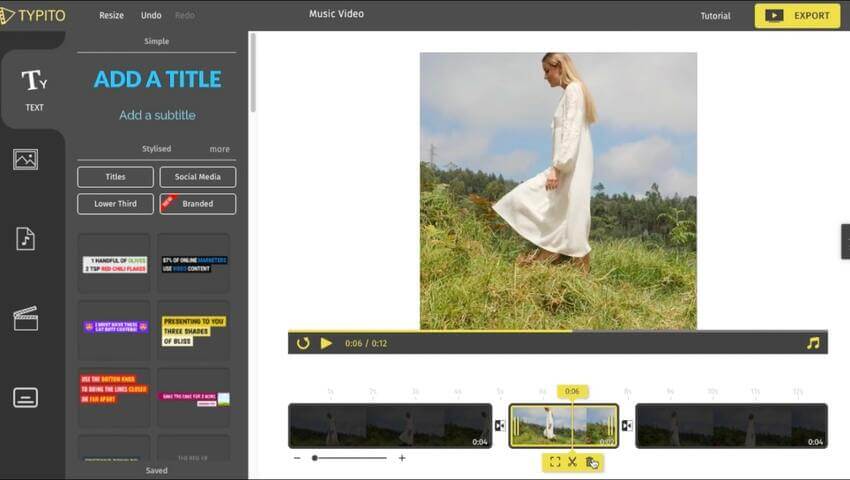Choose the Lower Third category
Image resolution: width=850 pixels, height=480 pixels.
(x=115, y=204)
